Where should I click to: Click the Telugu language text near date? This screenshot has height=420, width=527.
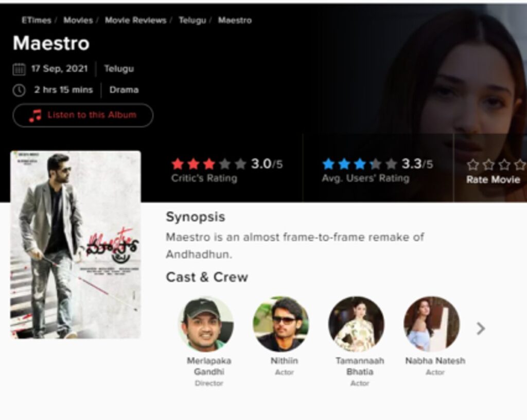click(119, 69)
